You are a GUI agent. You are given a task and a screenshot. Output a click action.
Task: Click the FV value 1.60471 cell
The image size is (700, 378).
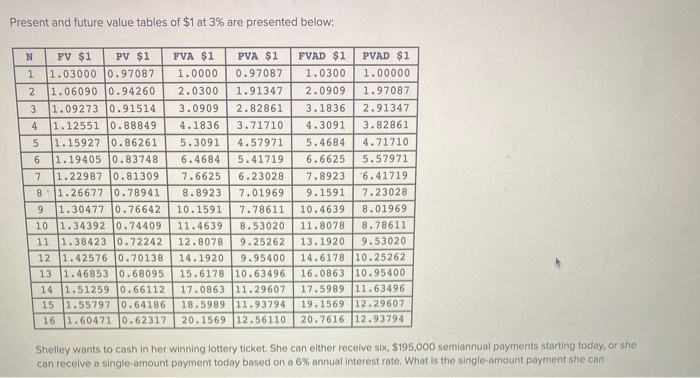(x=92, y=320)
